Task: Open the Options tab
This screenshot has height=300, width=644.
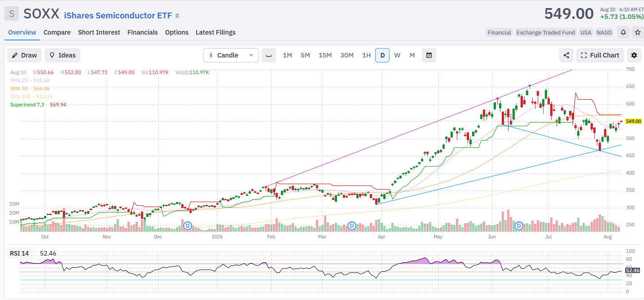Action: coord(177,32)
